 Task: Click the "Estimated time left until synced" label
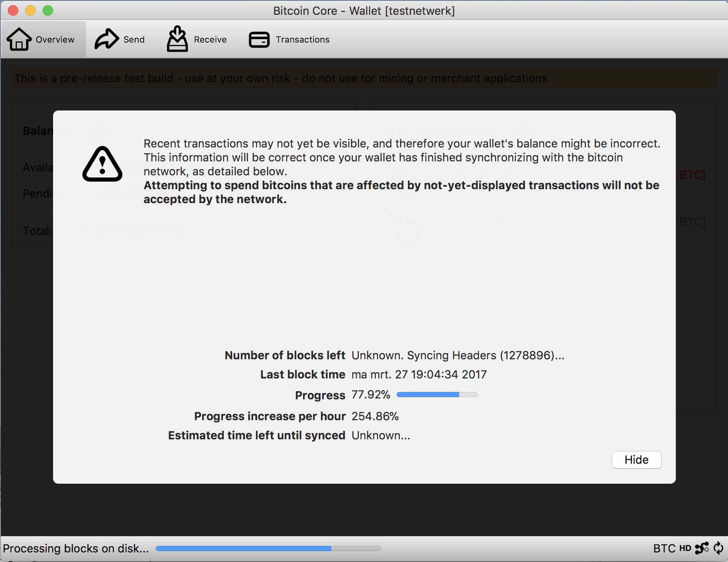coord(257,435)
